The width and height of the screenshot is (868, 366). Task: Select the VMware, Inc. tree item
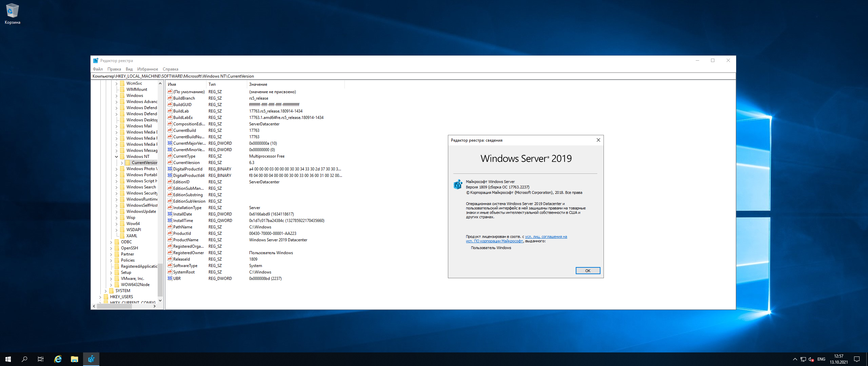tap(132, 279)
